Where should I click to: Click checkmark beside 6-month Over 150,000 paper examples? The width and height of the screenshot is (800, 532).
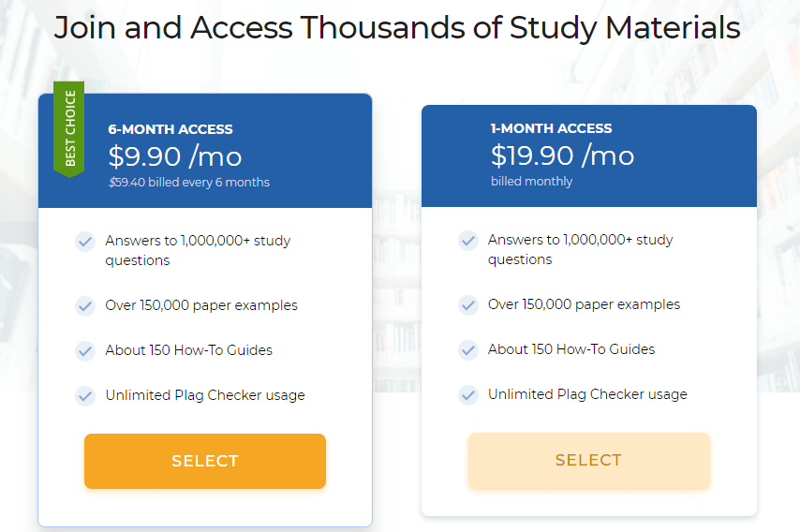point(85,306)
